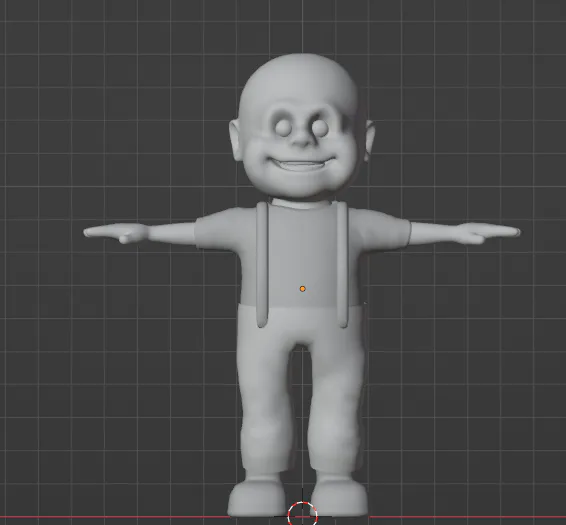Select the shoe on the viewport's right
Image resolution: width=566 pixels, height=525 pixels.
click(x=339, y=495)
